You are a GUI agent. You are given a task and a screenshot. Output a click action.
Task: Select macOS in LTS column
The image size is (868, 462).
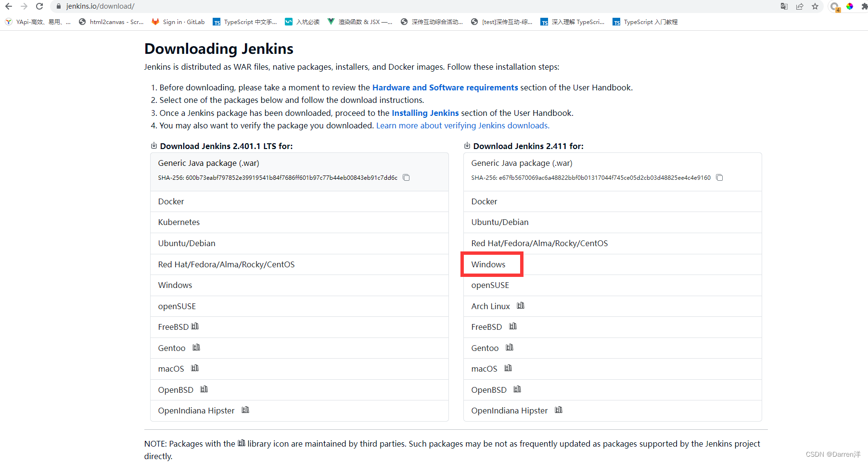[299, 369]
